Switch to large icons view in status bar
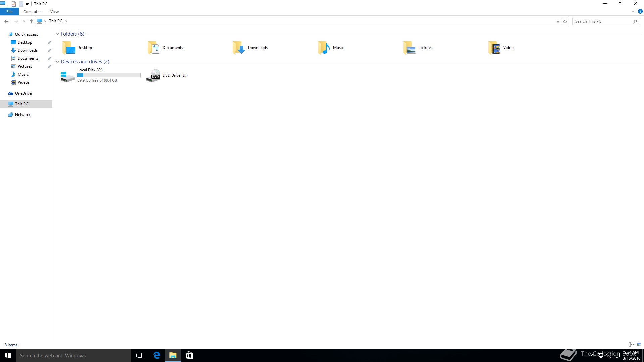Viewport: 644px width, 362px height. [639, 345]
